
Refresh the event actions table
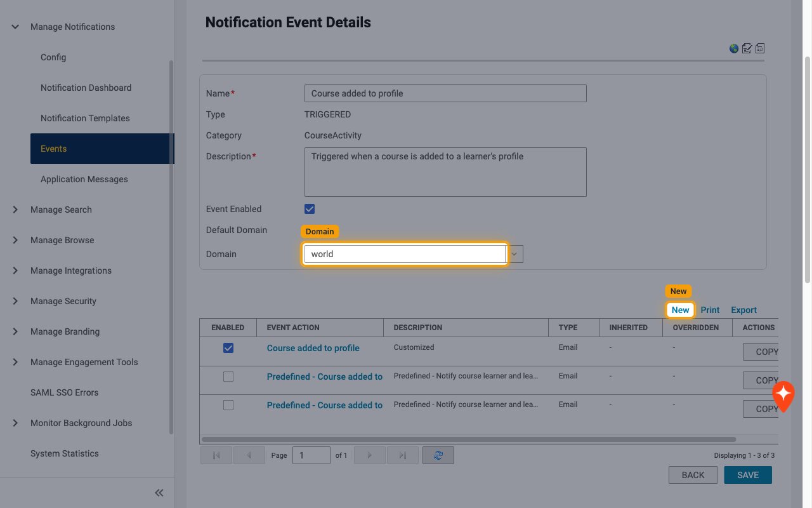click(438, 455)
